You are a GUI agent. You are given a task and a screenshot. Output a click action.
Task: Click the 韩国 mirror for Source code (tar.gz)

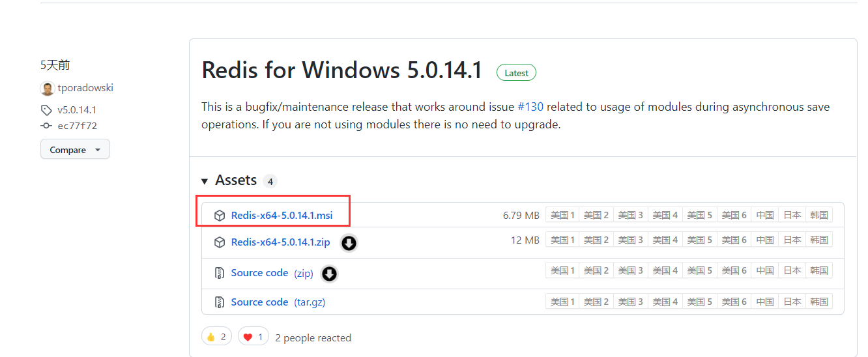coord(819,302)
